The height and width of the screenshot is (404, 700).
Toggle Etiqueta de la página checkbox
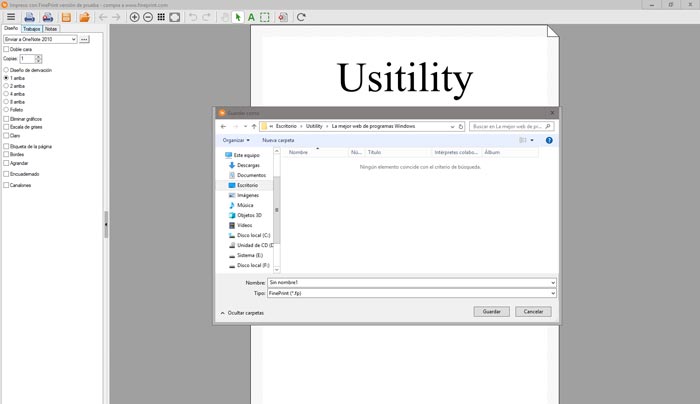[x=6, y=146]
